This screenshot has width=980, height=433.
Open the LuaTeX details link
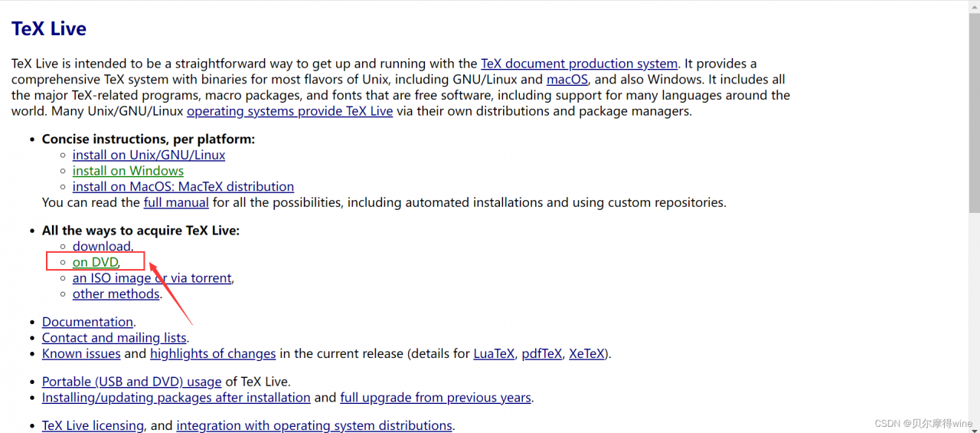point(494,354)
